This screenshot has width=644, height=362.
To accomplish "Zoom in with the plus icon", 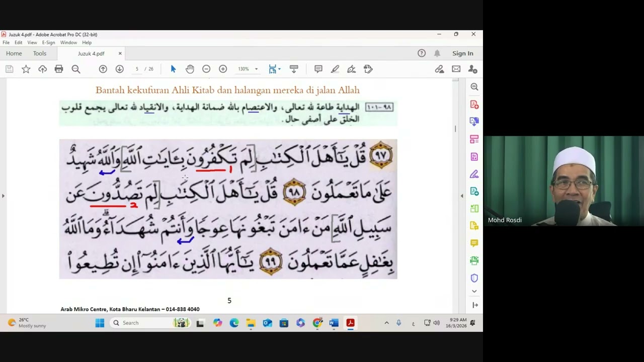I will pyautogui.click(x=223, y=69).
